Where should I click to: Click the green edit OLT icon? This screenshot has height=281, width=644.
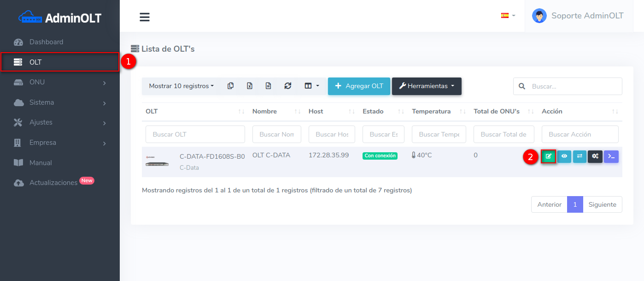pyautogui.click(x=548, y=156)
